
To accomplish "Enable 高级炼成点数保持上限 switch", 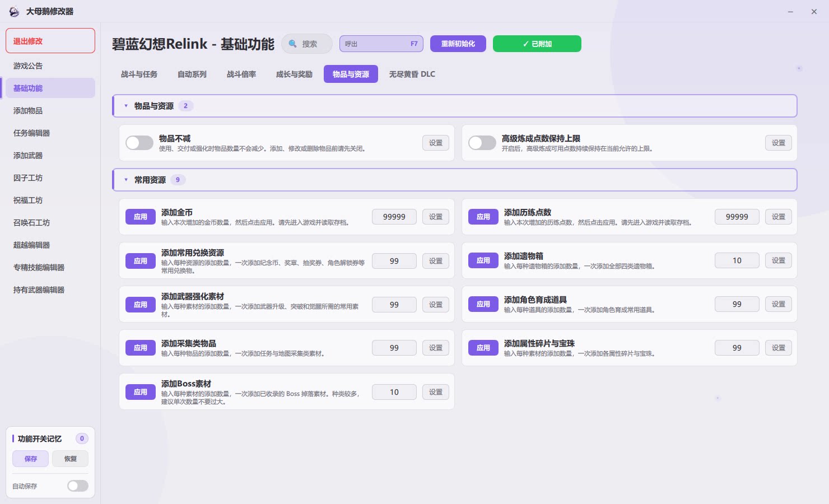I will click(x=482, y=143).
